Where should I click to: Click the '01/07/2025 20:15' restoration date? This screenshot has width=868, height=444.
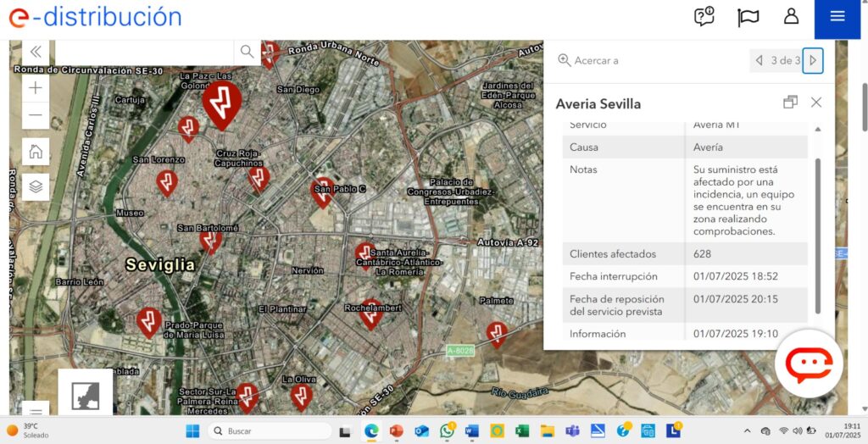[x=736, y=299]
